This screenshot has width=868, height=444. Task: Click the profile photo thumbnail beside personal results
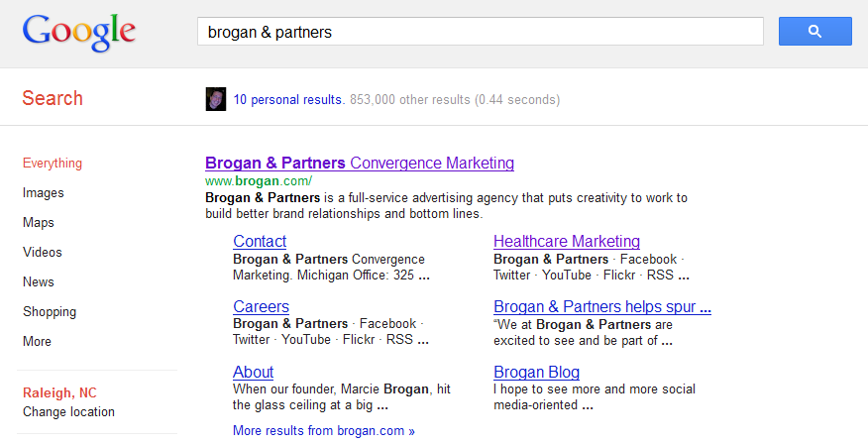point(216,99)
